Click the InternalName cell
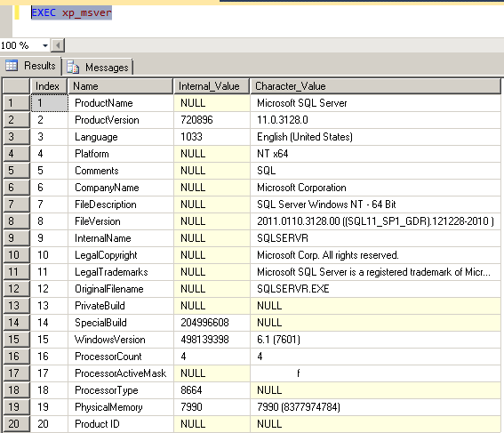The image size is (504, 433). pyautogui.click(x=121, y=238)
